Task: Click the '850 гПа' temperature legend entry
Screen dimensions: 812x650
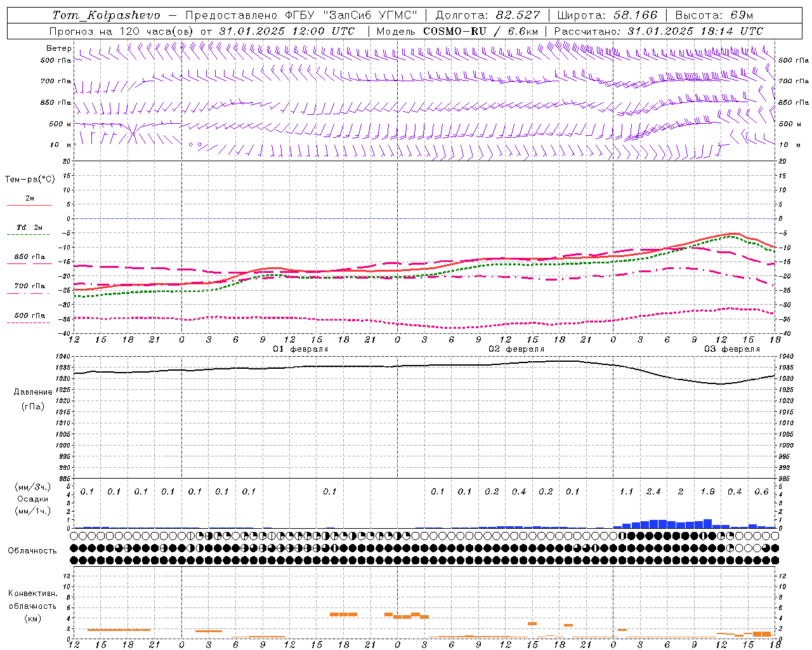Action: coord(30,257)
